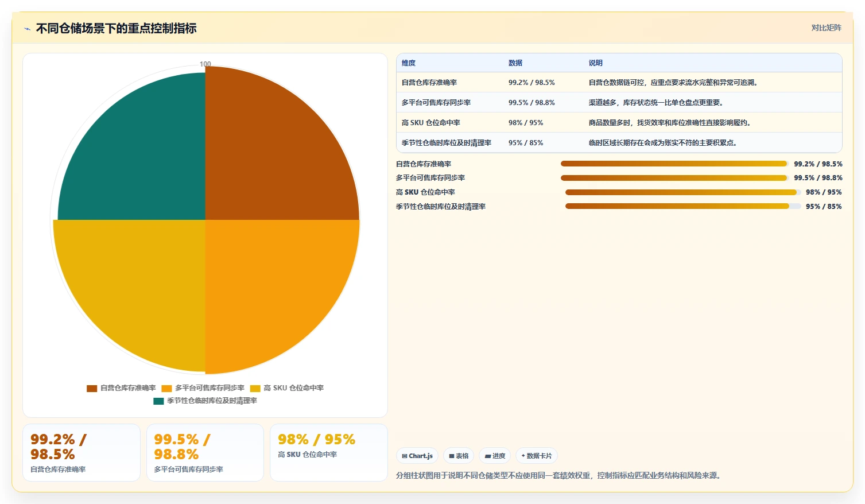Click description starting 渠道越多
865x504 pixels.
pos(657,103)
